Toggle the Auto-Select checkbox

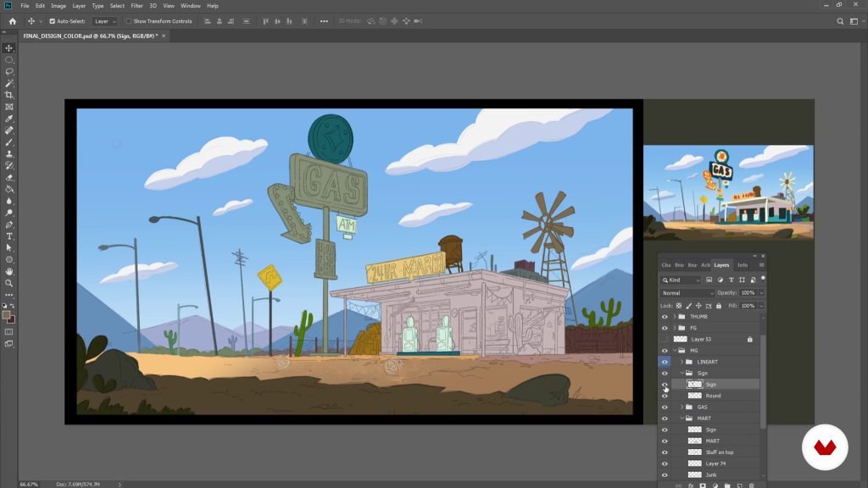coord(53,21)
